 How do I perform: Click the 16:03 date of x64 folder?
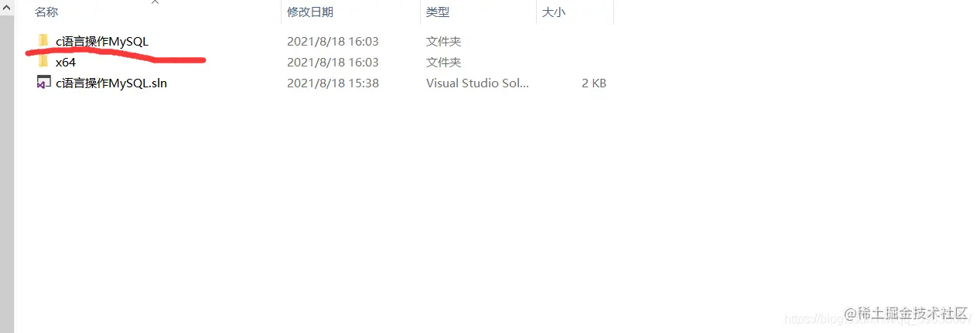pos(333,62)
